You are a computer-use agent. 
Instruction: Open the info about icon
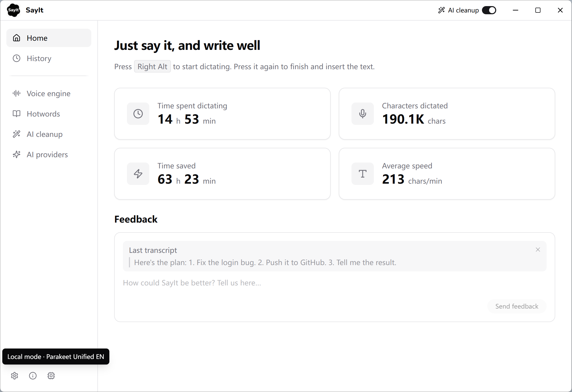[33, 376]
